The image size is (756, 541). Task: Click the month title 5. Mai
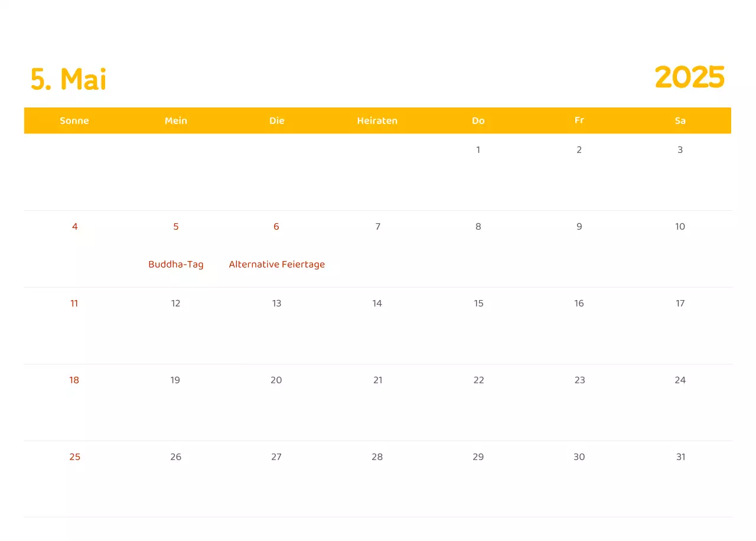(68, 79)
